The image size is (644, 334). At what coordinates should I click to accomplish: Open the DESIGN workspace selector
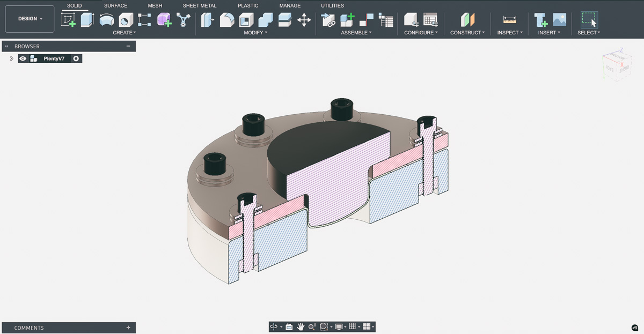click(30, 18)
